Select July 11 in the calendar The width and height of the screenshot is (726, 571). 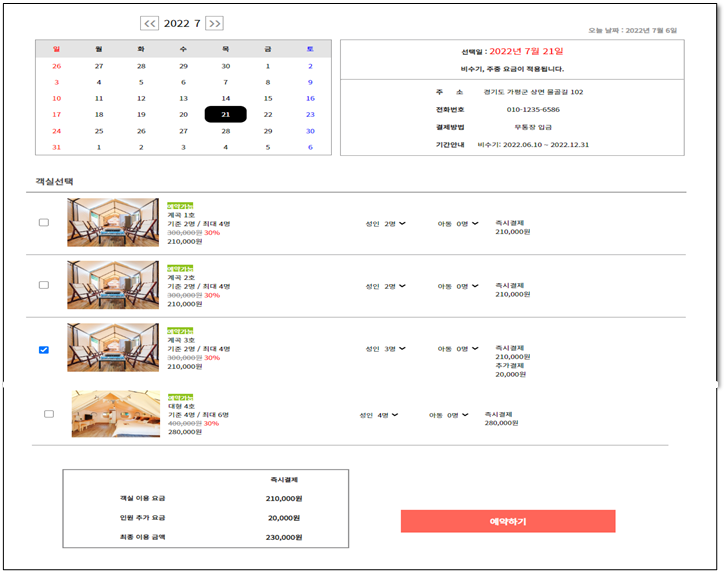tap(99, 98)
